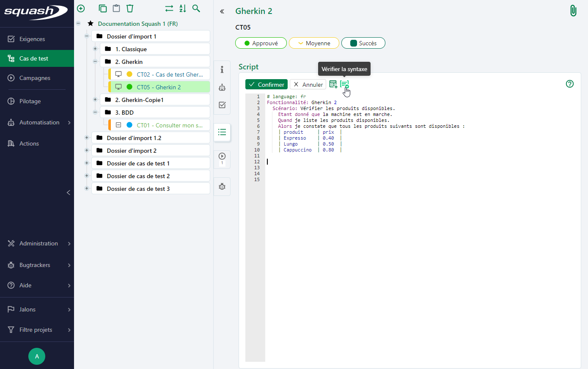Cancel script editing with Annuler
Screen dimensions: 588x369
tap(308, 85)
